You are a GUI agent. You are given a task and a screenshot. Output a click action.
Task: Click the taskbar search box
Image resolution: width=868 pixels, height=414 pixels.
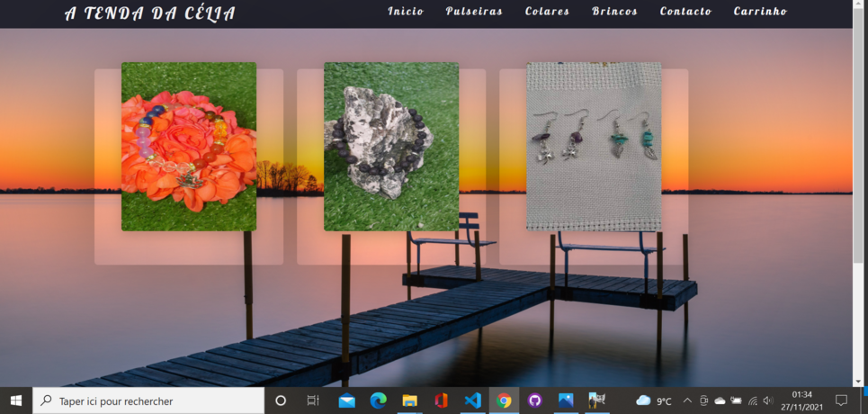click(148, 400)
